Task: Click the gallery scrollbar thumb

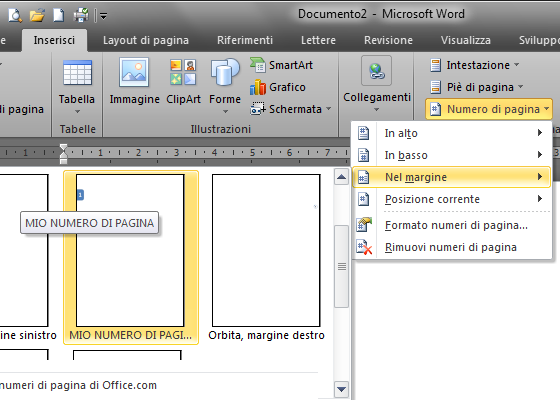Action: pos(342,266)
